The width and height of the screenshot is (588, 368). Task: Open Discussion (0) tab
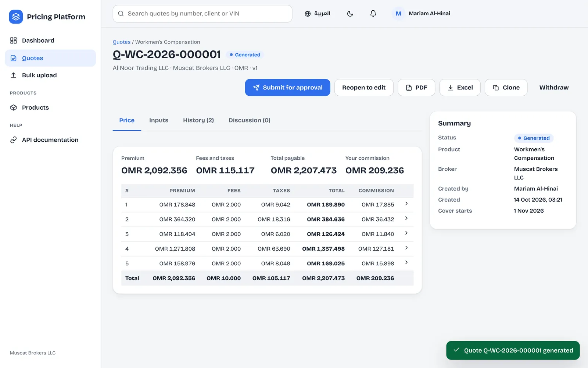pyautogui.click(x=250, y=120)
